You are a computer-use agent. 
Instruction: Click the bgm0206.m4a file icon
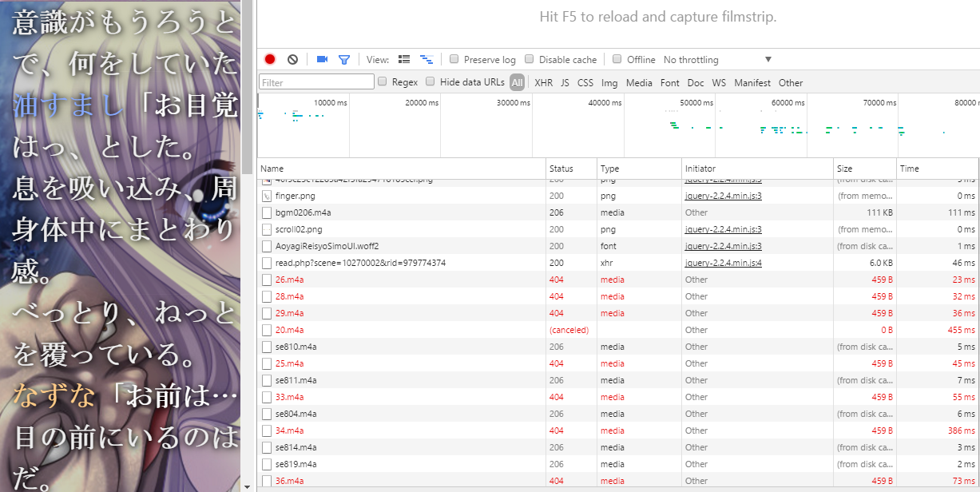tap(267, 212)
